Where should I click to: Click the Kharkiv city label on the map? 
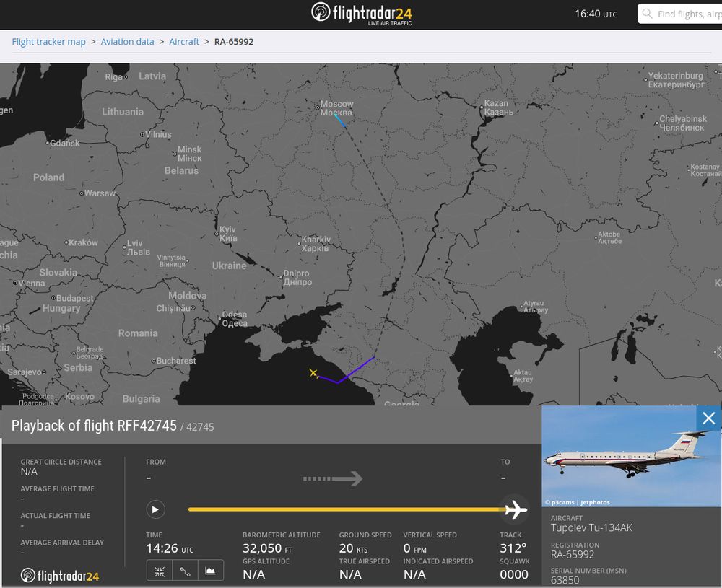pyautogui.click(x=316, y=244)
